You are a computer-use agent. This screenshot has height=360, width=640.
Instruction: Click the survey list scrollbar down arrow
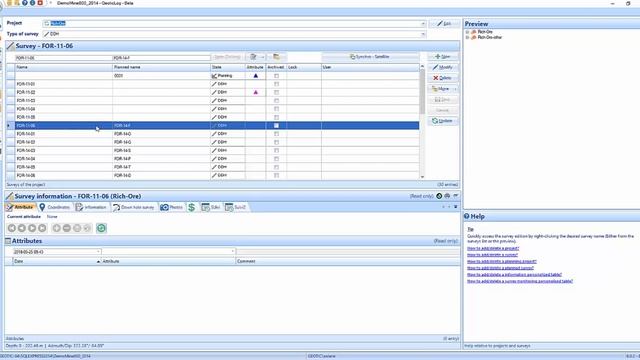click(x=422, y=177)
